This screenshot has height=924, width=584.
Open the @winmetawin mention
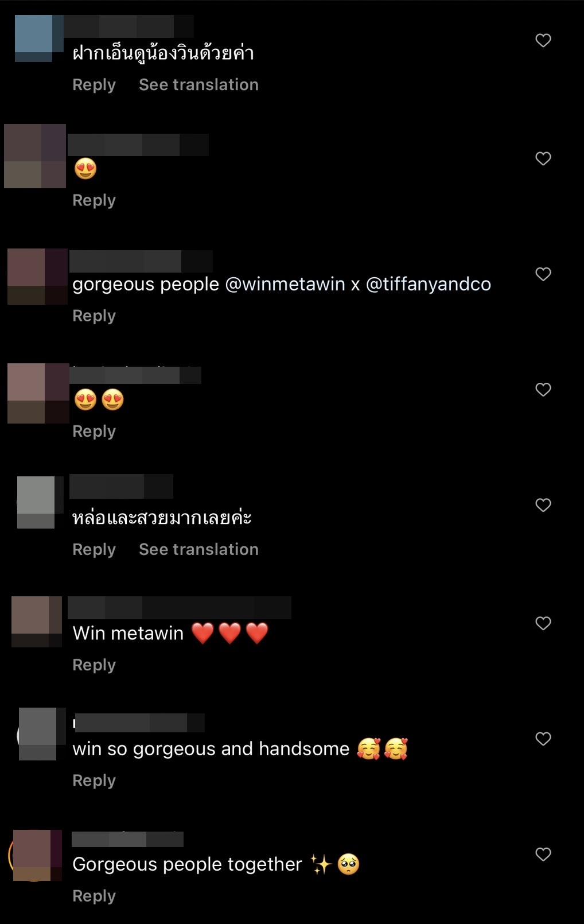click(285, 284)
